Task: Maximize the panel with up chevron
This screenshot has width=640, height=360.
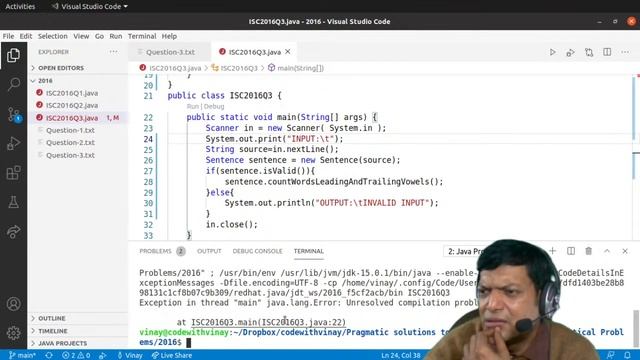Action: coord(607,251)
